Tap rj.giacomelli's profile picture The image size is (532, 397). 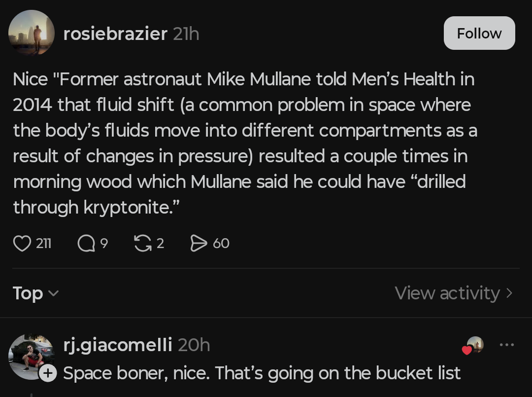[x=31, y=356]
